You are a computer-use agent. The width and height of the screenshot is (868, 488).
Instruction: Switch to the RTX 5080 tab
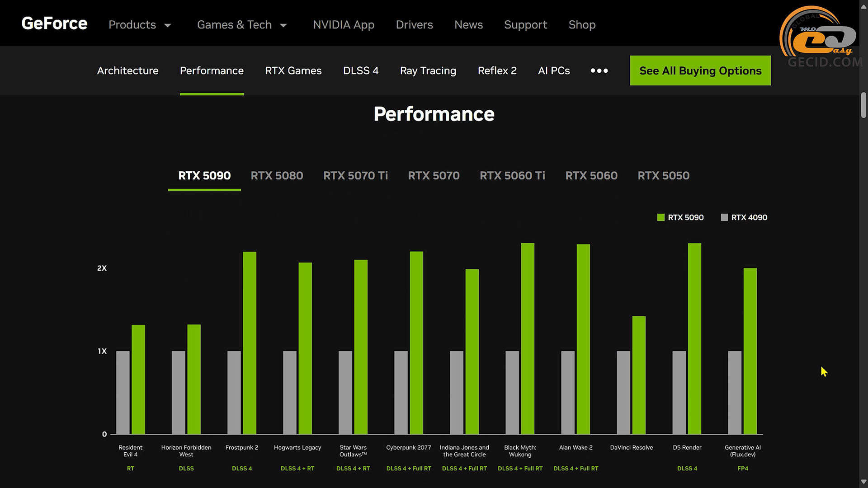click(277, 175)
